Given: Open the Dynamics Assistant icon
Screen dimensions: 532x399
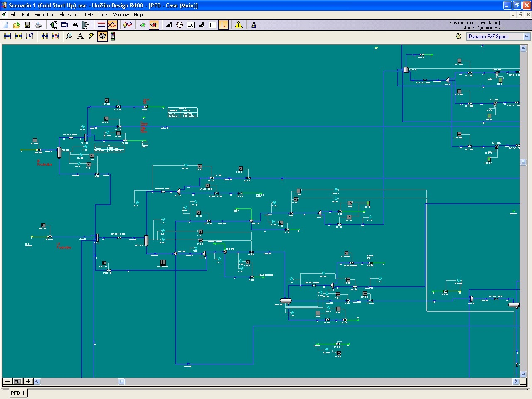Looking at the screenshot, I should pyautogui.click(x=128, y=25).
